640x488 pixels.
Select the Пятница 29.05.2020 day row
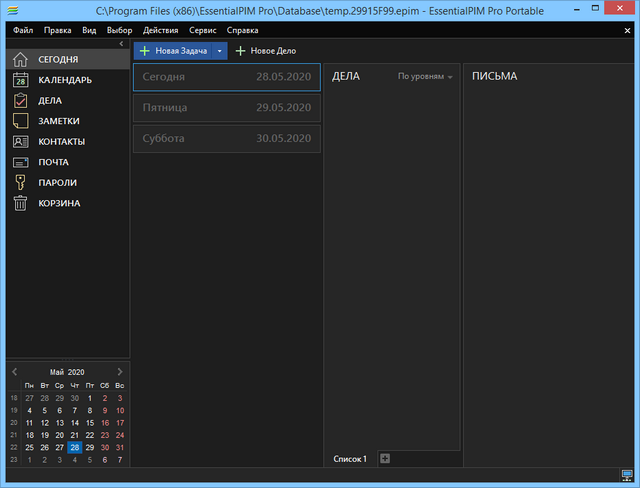tap(227, 108)
